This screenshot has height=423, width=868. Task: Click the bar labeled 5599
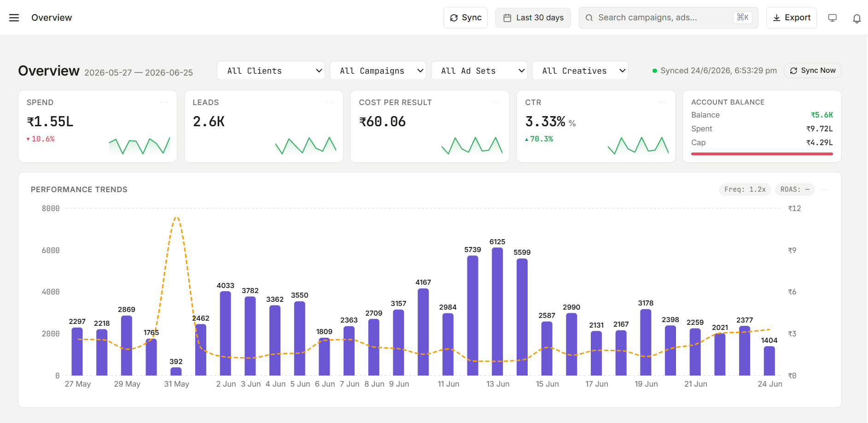click(522, 317)
